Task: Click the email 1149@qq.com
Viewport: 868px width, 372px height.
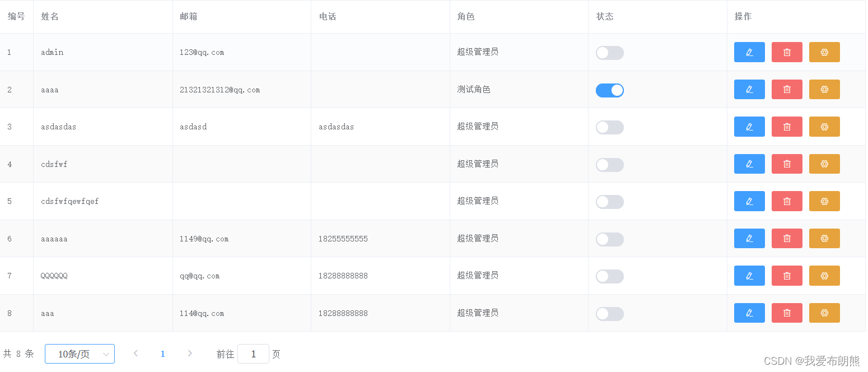Action: click(204, 239)
